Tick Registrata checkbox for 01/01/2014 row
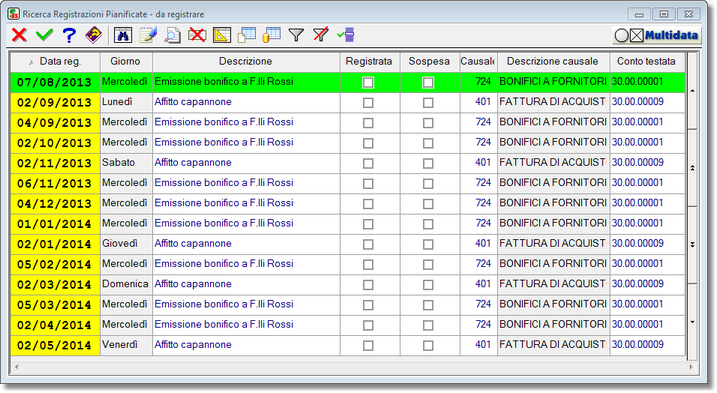Screen dimensions: 717x393 coord(368,224)
